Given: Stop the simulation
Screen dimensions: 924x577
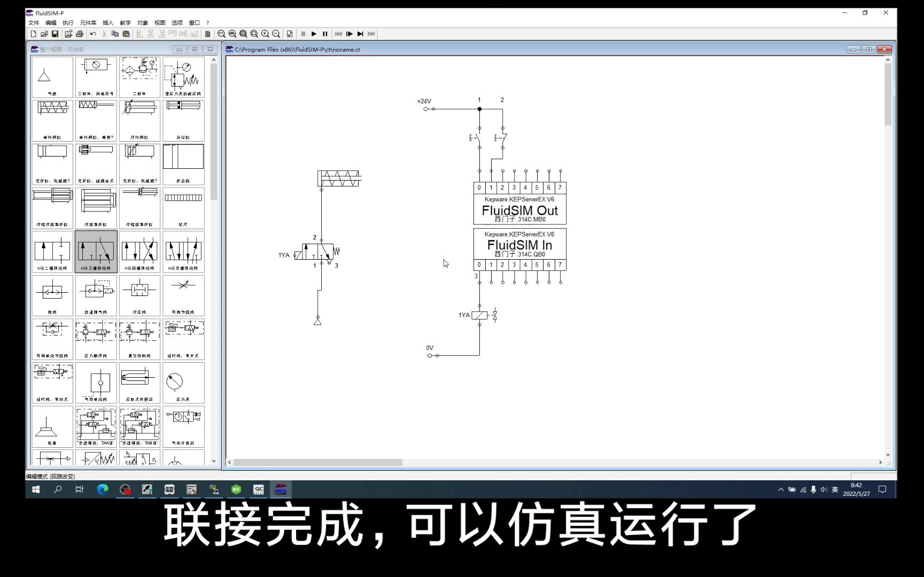Looking at the screenshot, I should click(x=303, y=34).
